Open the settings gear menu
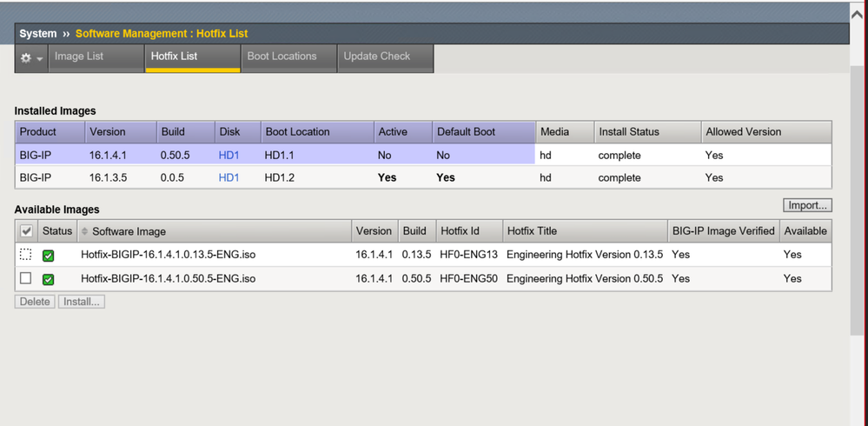The width and height of the screenshot is (868, 426). coord(26,58)
